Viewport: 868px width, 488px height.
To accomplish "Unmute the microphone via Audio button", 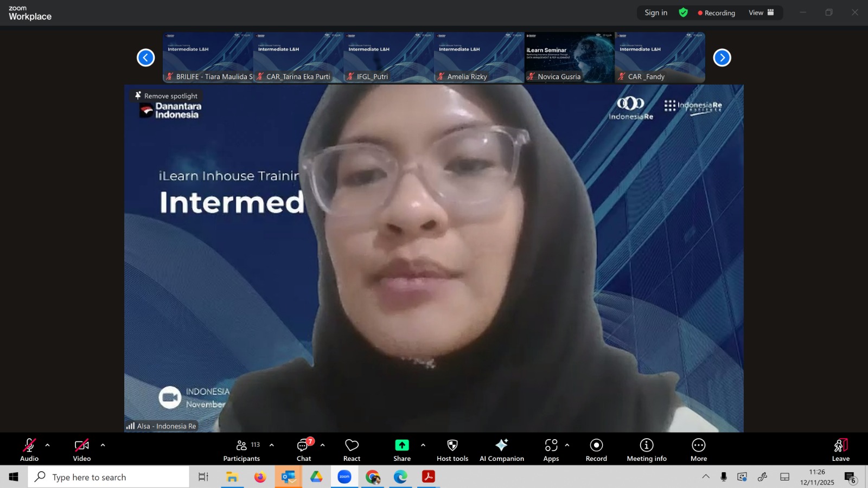I will 29,450.
